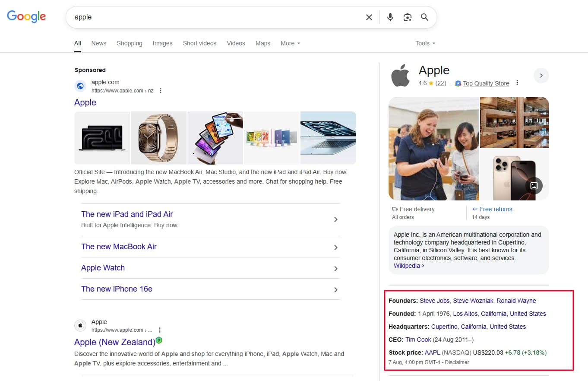The width and height of the screenshot is (588, 381).
Task: Select The new MacBook Air sitelink
Action: (x=119, y=247)
